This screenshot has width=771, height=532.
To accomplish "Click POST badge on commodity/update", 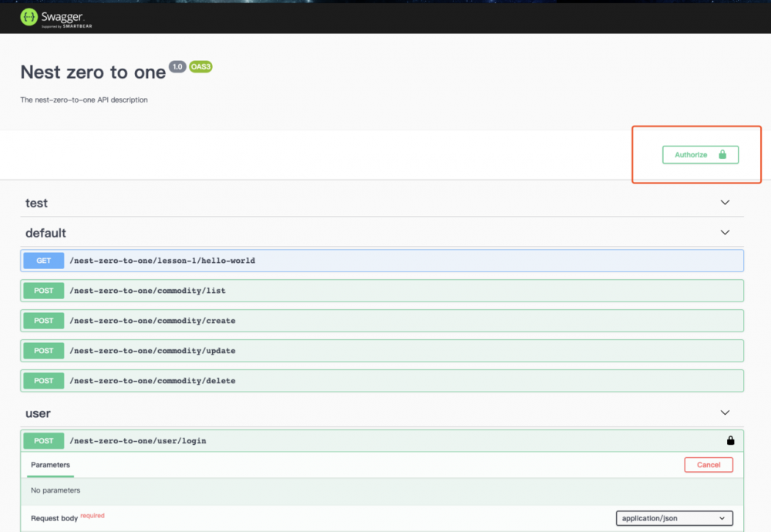I will coord(44,351).
